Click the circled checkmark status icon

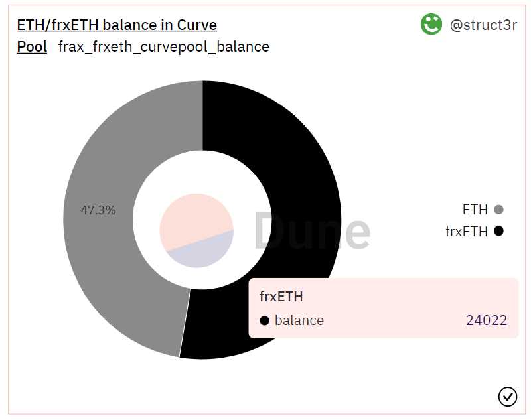click(508, 396)
